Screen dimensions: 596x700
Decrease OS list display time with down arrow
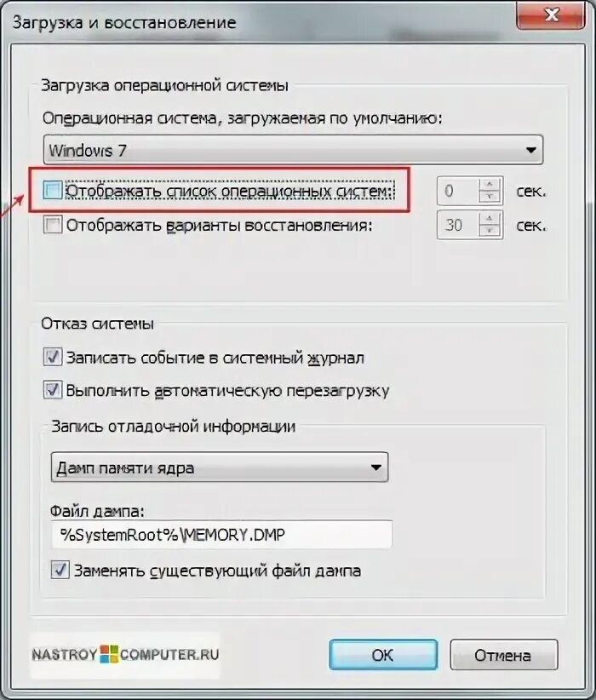490,197
